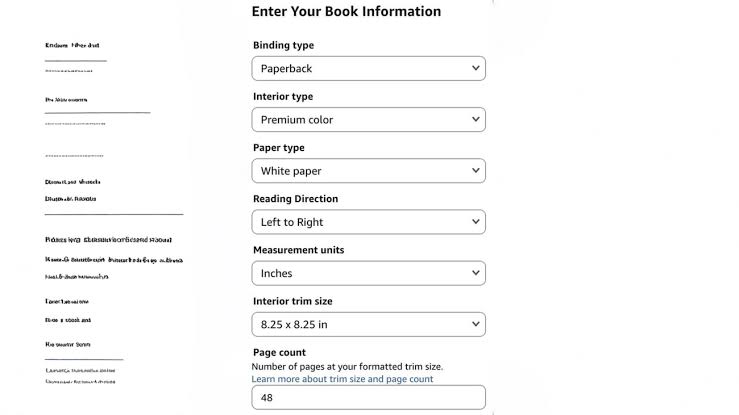The height and width of the screenshot is (415, 739).
Task: Open the Paperback binding type dropdown
Action: (x=369, y=68)
